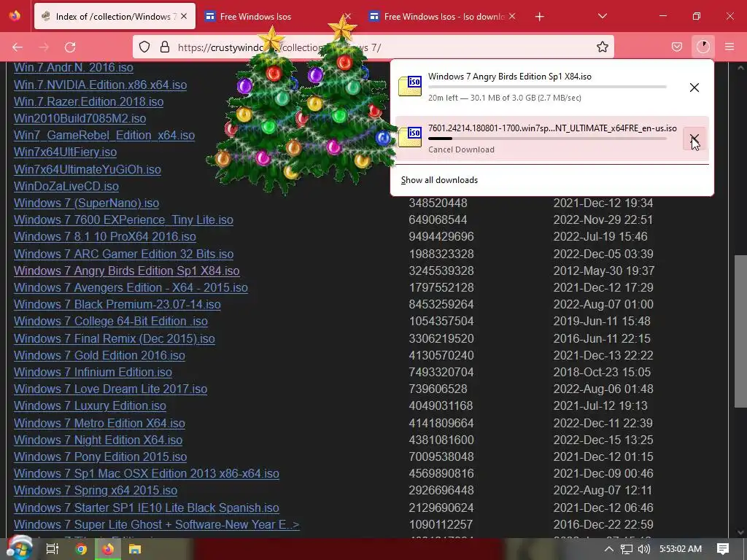Open Windows 7 College 64-Bit Edition .iso
This screenshot has height=560, width=747.
click(x=111, y=321)
